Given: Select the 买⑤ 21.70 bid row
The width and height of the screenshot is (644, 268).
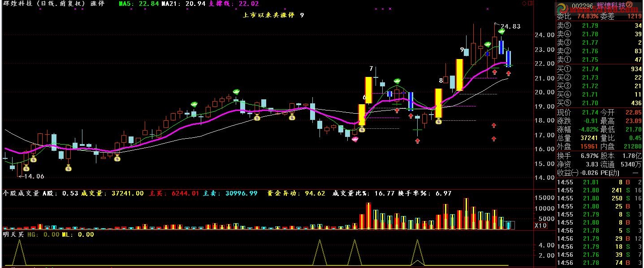Looking at the screenshot, I should pos(600,103).
